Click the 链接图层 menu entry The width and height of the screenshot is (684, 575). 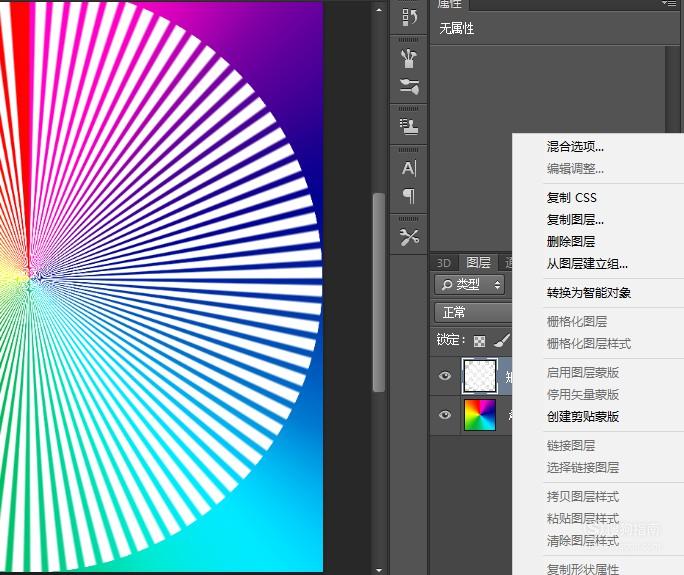click(571, 445)
